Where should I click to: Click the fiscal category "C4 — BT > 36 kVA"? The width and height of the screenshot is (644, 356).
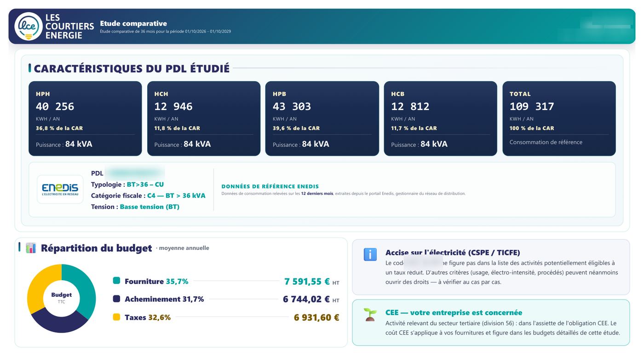(176, 196)
